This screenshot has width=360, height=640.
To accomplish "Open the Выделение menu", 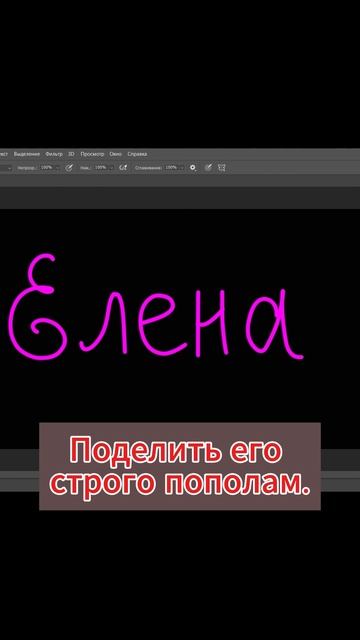I will click(27, 154).
